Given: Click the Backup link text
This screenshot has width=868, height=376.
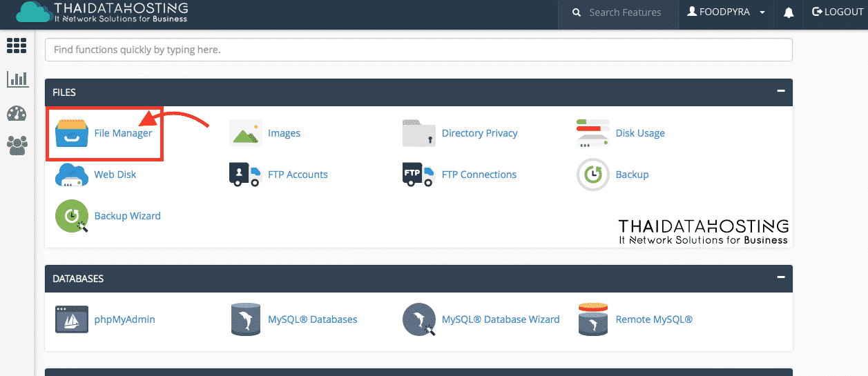Looking at the screenshot, I should click(632, 175).
